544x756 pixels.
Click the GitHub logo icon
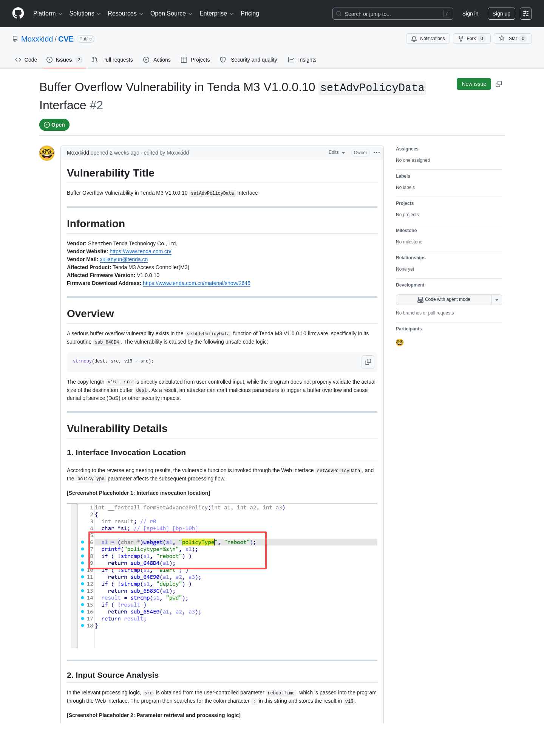(x=18, y=13)
